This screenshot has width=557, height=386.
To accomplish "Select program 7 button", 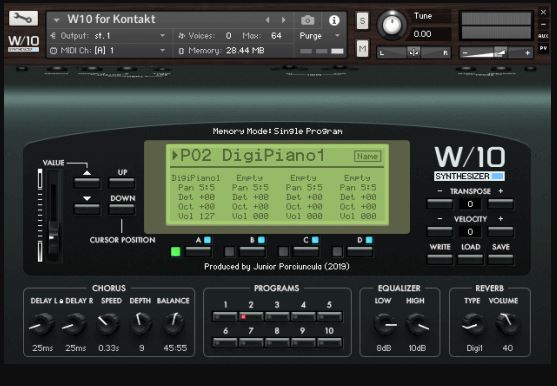I will tap(251, 342).
